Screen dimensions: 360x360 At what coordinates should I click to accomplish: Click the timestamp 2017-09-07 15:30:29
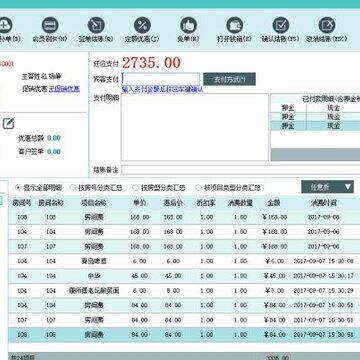pos(323,291)
